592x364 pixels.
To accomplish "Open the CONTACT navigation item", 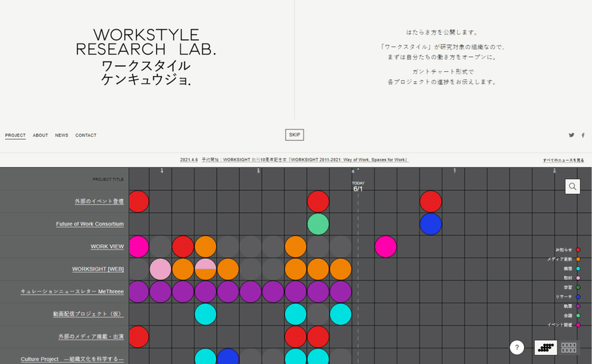I will [86, 135].
